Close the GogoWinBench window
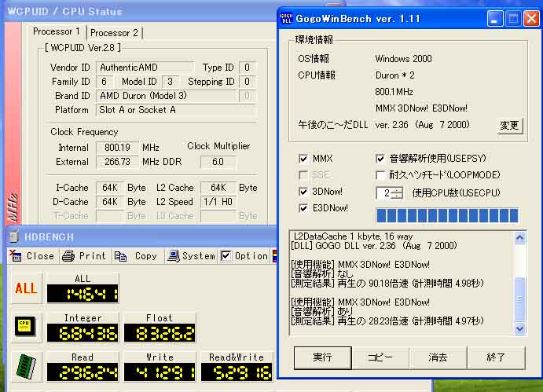Screen dimensions: 543x392 (531, 19)
